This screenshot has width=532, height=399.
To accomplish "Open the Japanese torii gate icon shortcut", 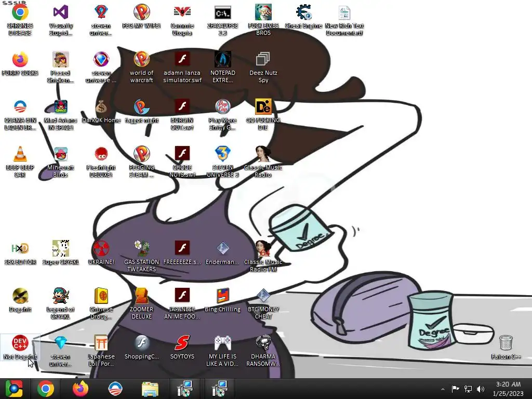I will coord(101,351).
